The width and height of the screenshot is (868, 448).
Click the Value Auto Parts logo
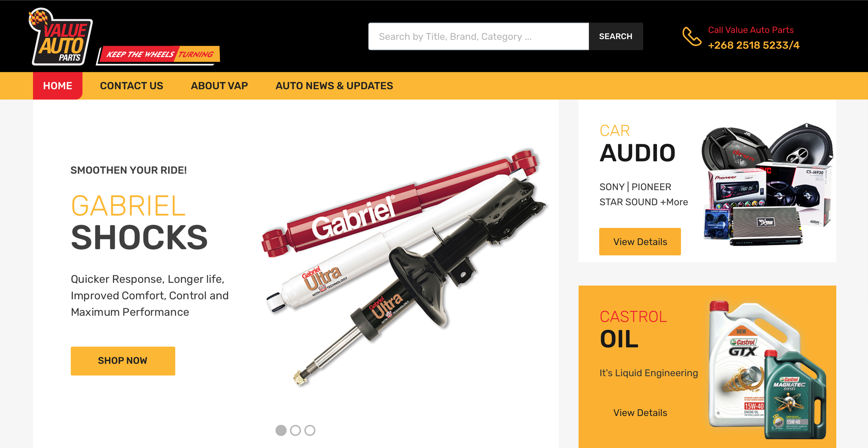coord(60,37)
